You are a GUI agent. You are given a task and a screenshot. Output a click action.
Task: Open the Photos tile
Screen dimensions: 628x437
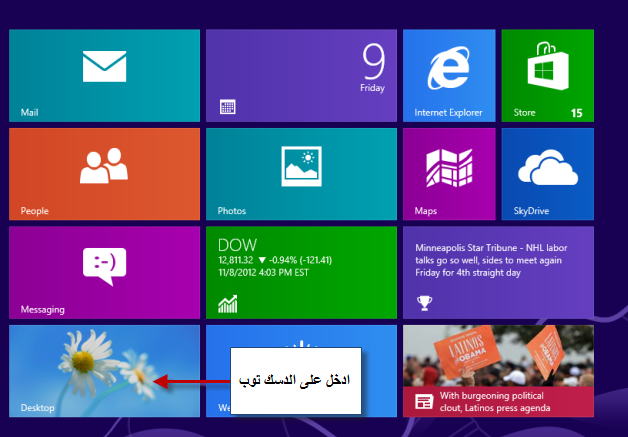click(x=301, y=173)
